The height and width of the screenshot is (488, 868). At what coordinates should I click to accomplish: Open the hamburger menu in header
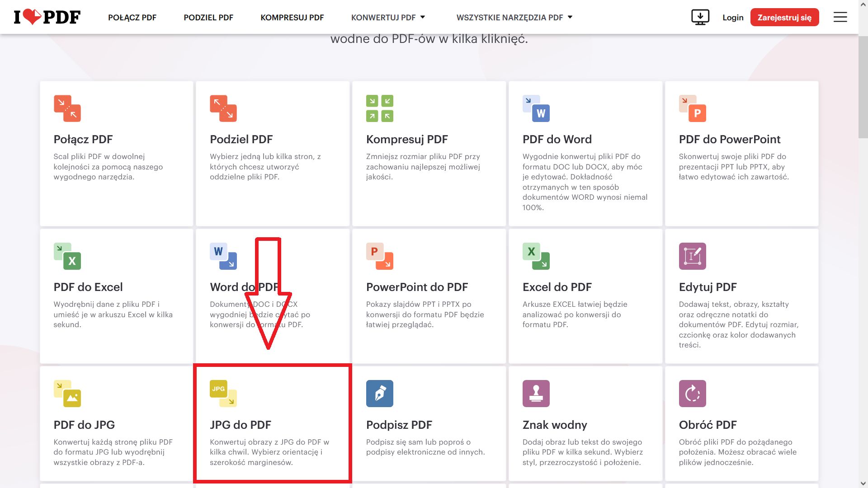coord(840,17)
